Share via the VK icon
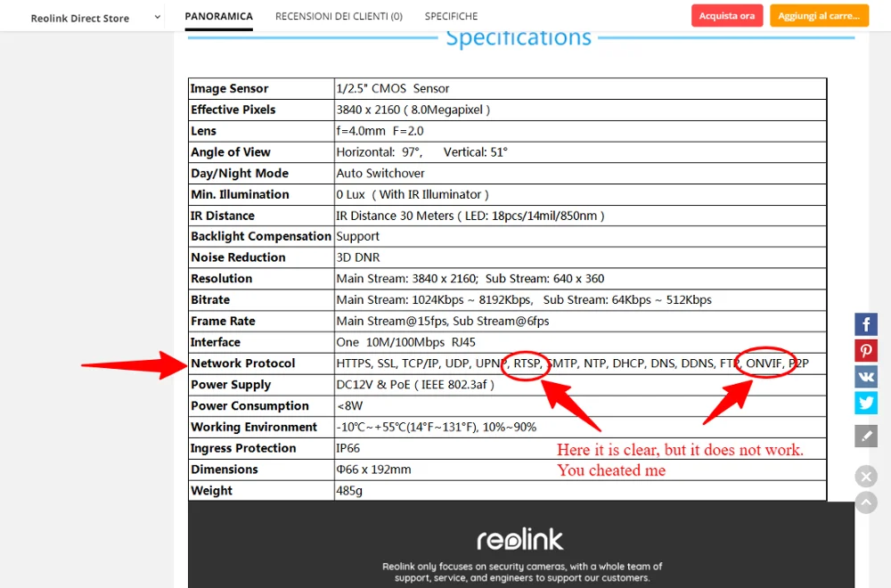The height and width of the screenshot is (588, 891). pyautogui.click(x=865, y=377)
